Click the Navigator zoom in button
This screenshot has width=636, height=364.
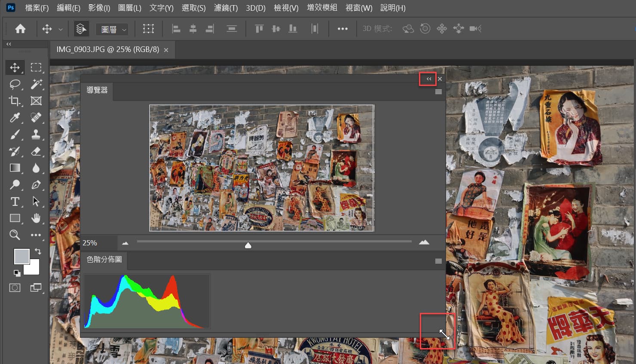424,242
